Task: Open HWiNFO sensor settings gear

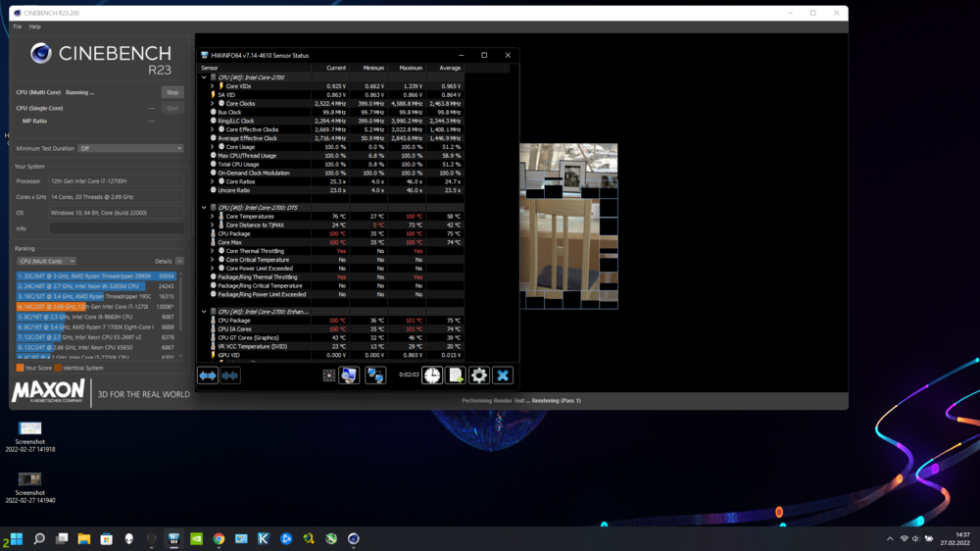Action: tap(479, 376)
